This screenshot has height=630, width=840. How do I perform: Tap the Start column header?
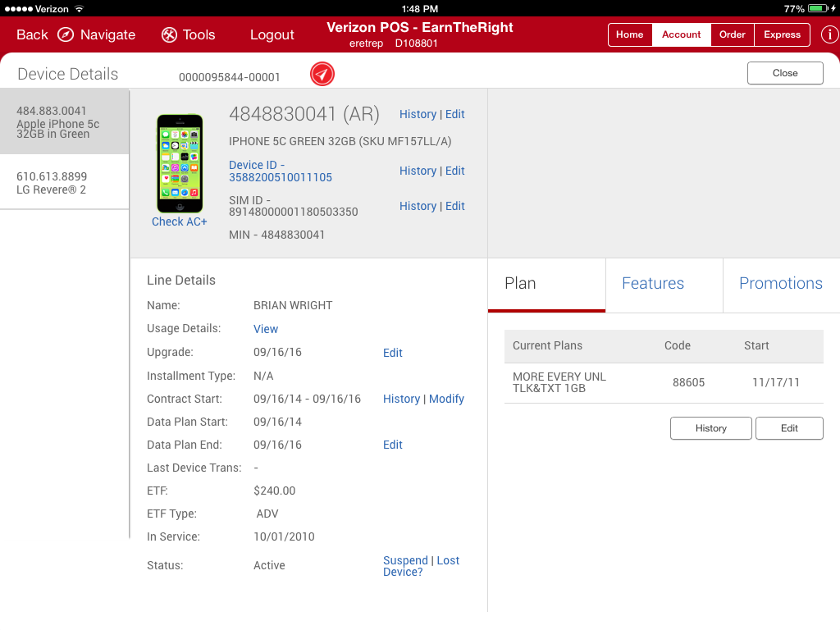[756, 345]
